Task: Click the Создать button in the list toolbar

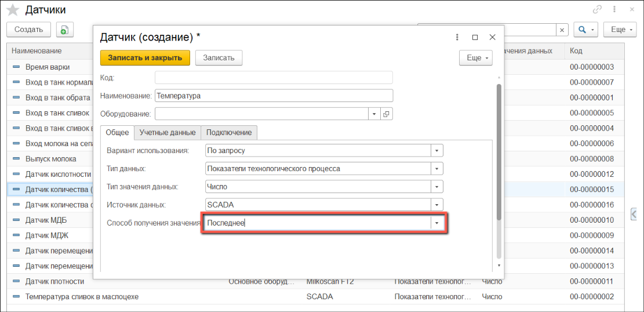Action: tap(29, 30)
